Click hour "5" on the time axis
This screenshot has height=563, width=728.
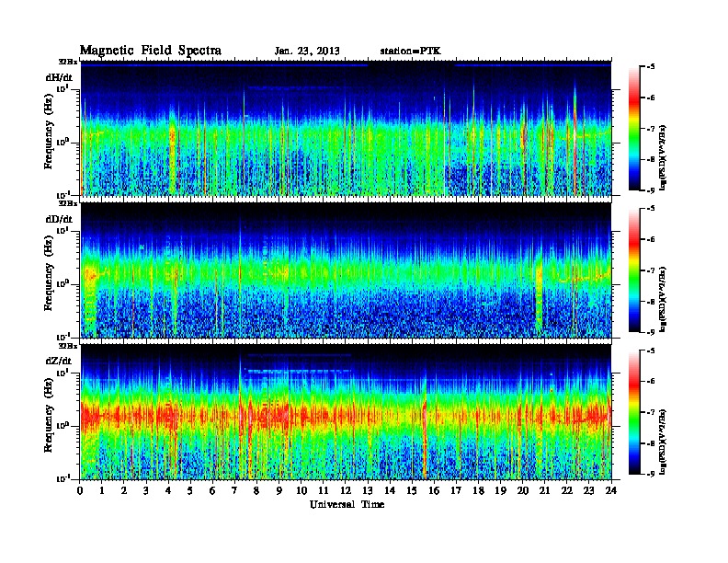tap(190, 490)
